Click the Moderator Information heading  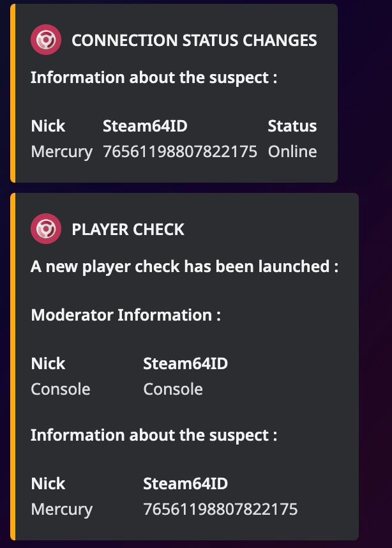(x=126, y=315)
